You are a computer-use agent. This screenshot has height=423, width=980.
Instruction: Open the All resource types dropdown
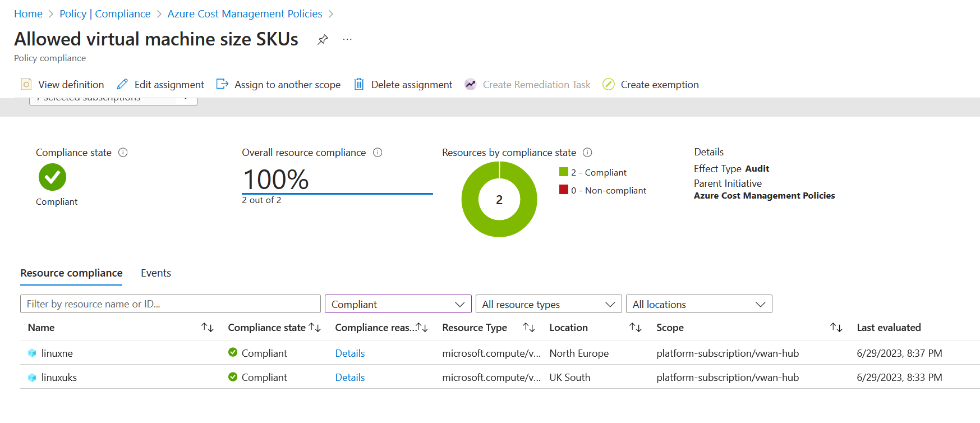click(x=549, y=304)
